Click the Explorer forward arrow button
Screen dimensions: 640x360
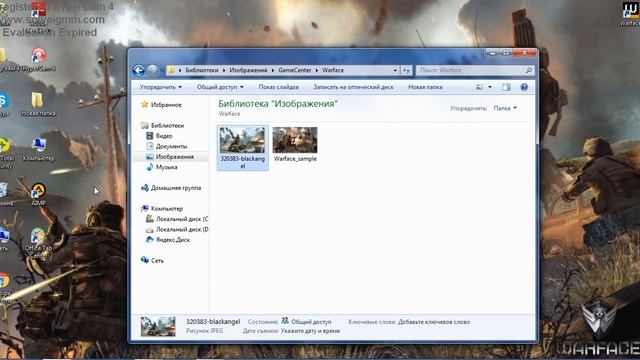click(x=152, y=70)
